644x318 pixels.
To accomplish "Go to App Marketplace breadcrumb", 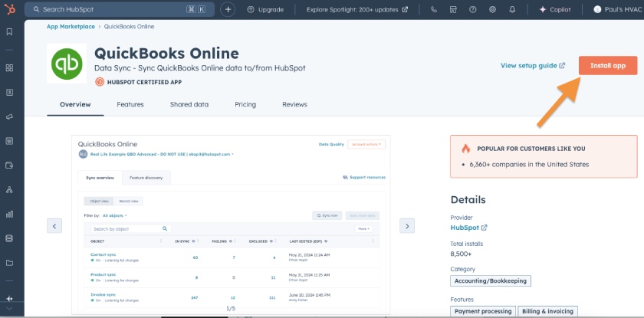I will [x=71, y=27].
